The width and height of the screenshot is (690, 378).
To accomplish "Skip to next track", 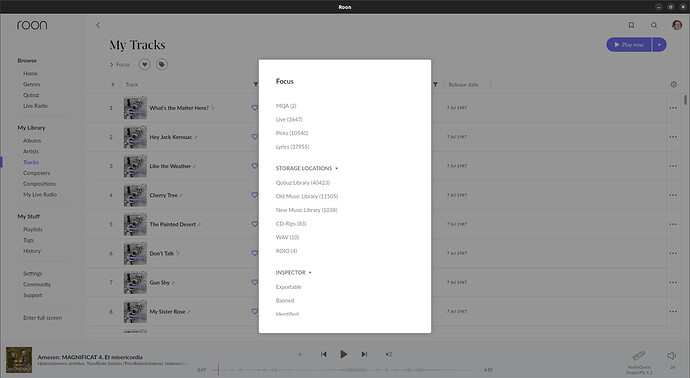I will coord(364,354).
